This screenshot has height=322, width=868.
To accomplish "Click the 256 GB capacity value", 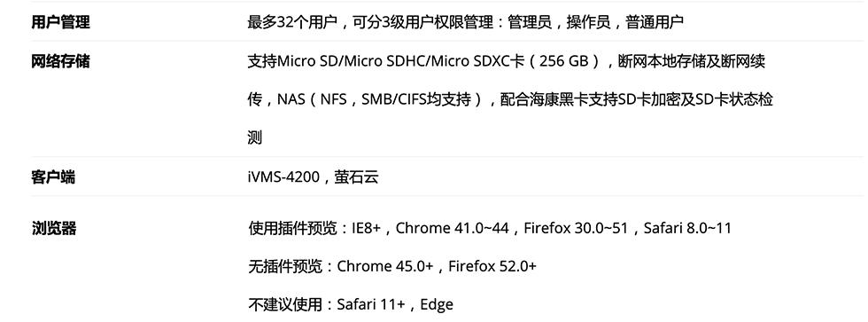I will [563, 61].
